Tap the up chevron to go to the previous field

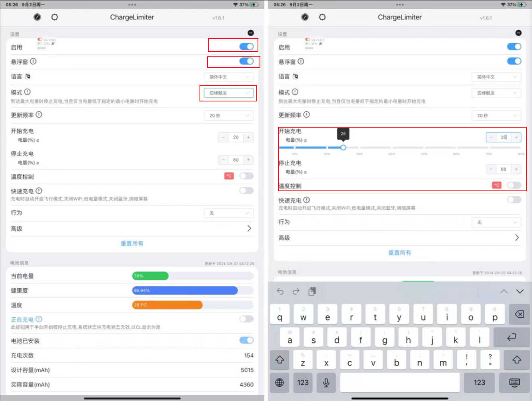coord(504,291)
